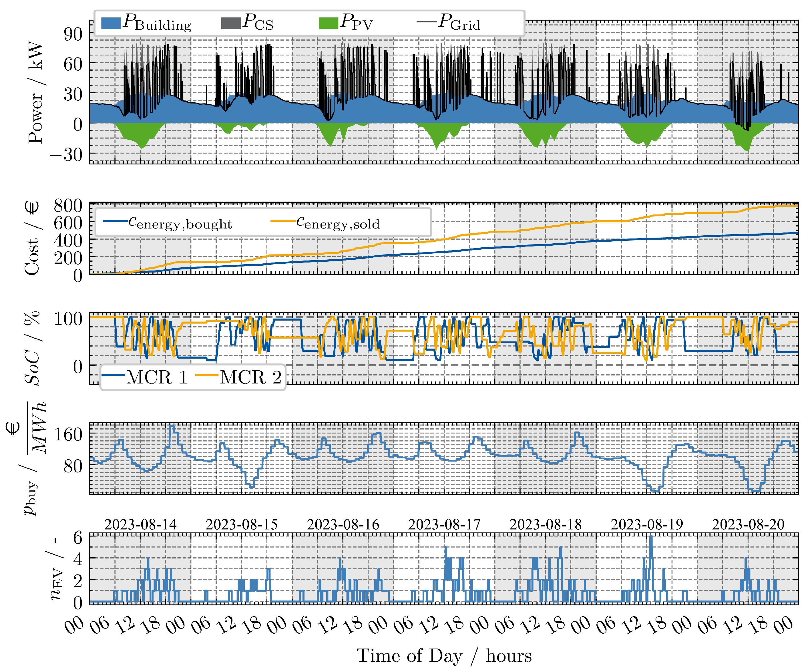Click the MCR 1 legend entry
The height and width of the screenshot is (672, 808).
(x=157, y=377)
